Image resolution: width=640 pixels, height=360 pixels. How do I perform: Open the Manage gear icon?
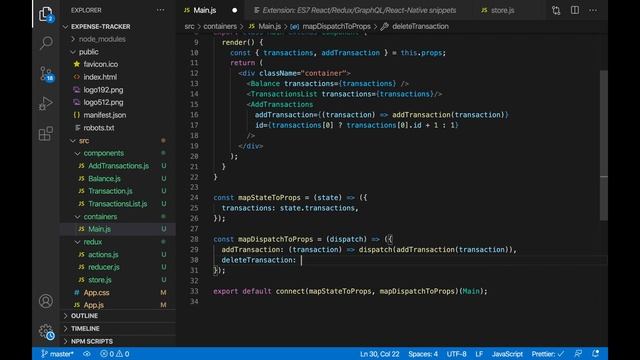click(46, 331)
